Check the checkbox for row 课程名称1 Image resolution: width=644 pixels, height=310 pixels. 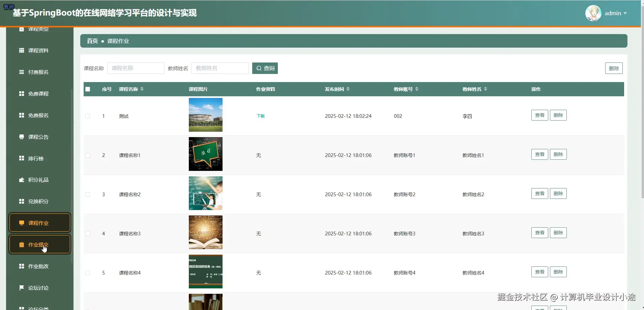pyautogui.click(x=88, y=155)
